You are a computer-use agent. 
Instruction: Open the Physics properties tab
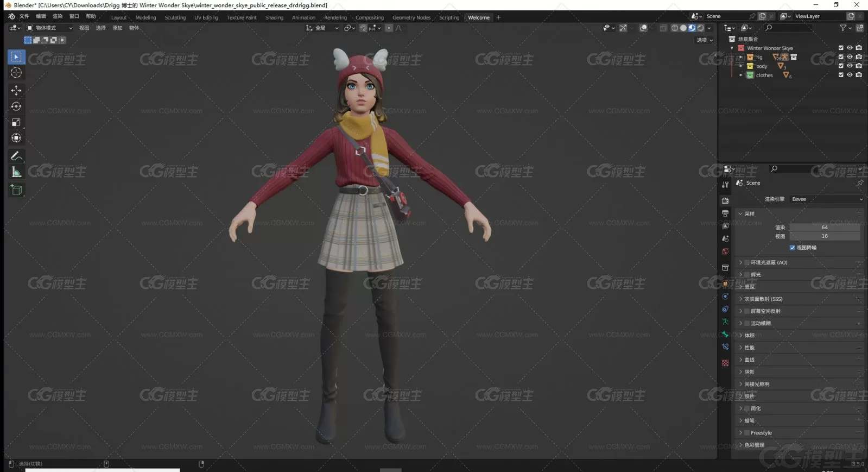click(x=725, y=309)
